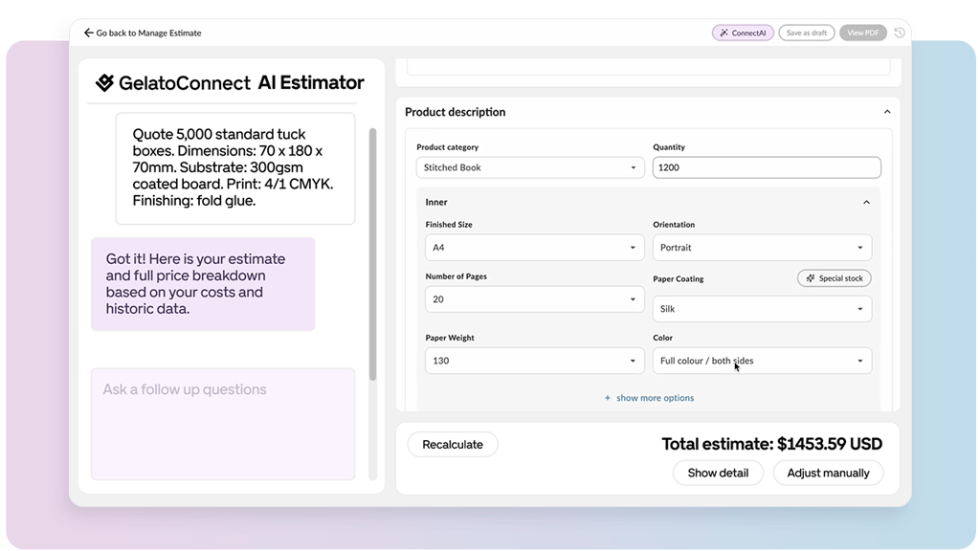
Task: Click the AI Estimator heading
Action: (x=311, y=82)
